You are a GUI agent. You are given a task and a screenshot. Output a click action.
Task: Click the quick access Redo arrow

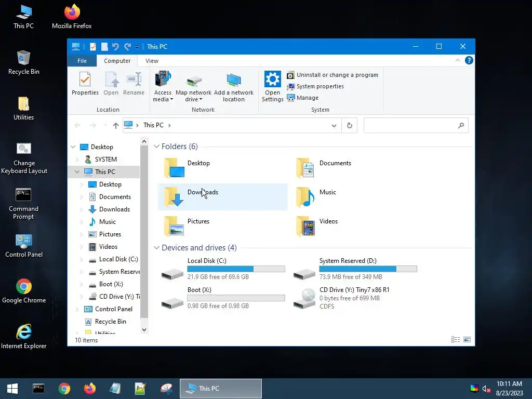point(127,47)
